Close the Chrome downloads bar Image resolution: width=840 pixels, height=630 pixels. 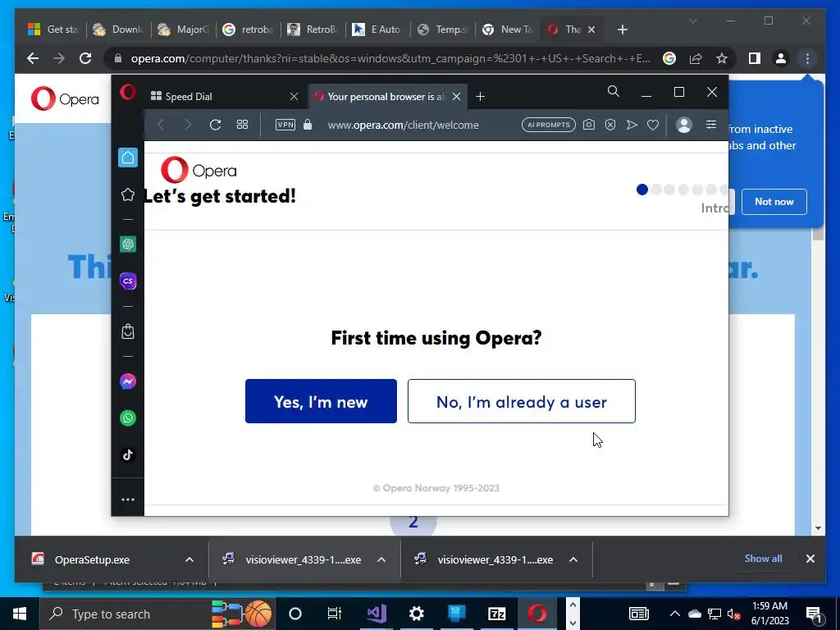[810, 559]
